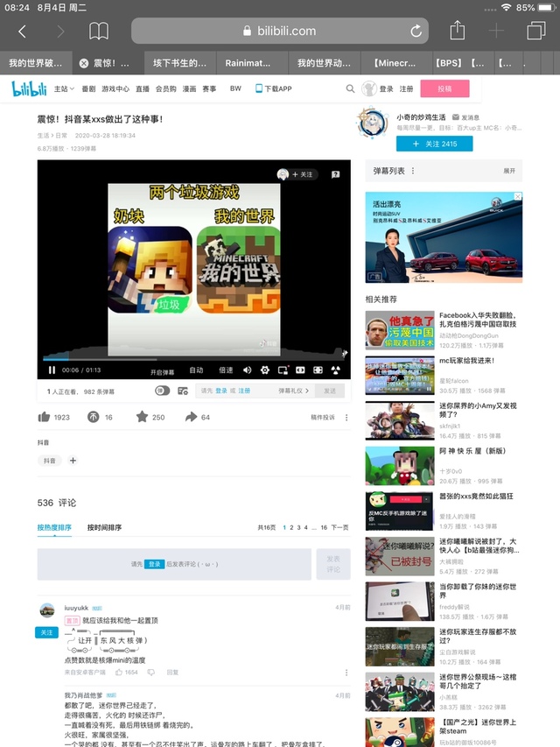560x747 pixels.
Task: Open 番剧 in bilibili nav
Action: click(88, 88)
